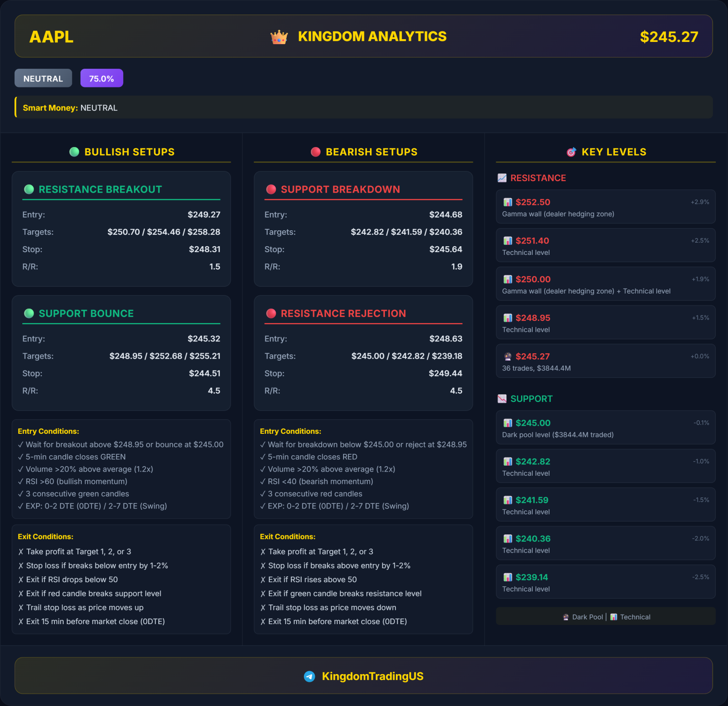Click 'Trail stop loss as price moves up'
The height and width of the screenshot is (706, 728).
coord(81,607)
